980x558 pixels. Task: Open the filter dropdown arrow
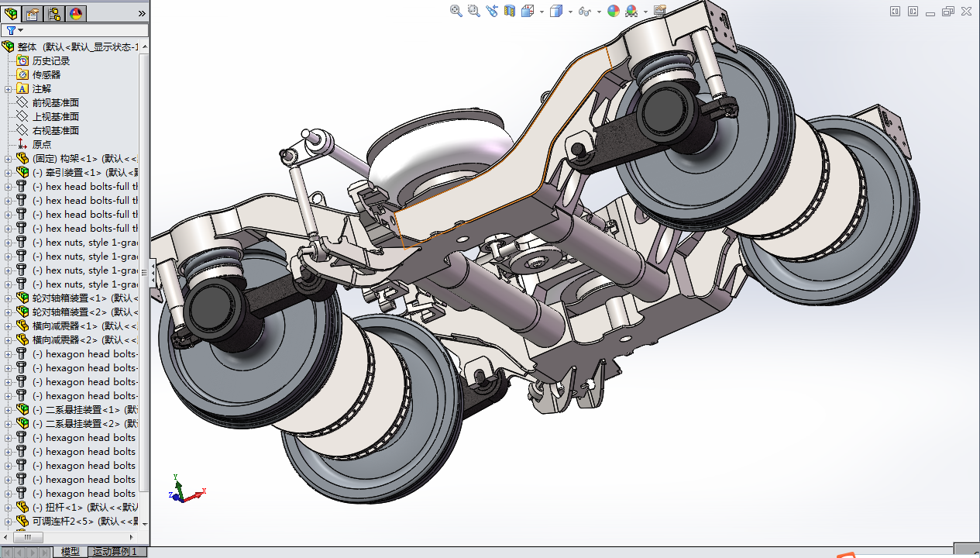point(21,30)
